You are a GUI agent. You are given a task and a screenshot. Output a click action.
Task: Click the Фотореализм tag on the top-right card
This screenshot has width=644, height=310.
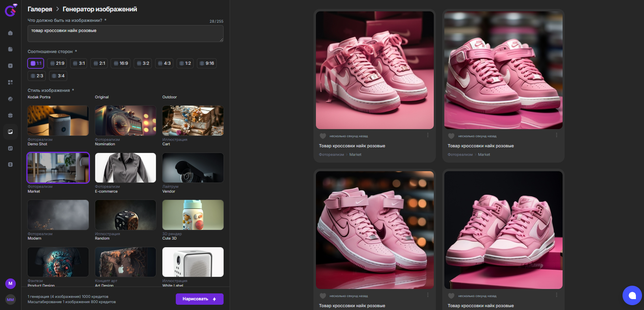(460, 155)
